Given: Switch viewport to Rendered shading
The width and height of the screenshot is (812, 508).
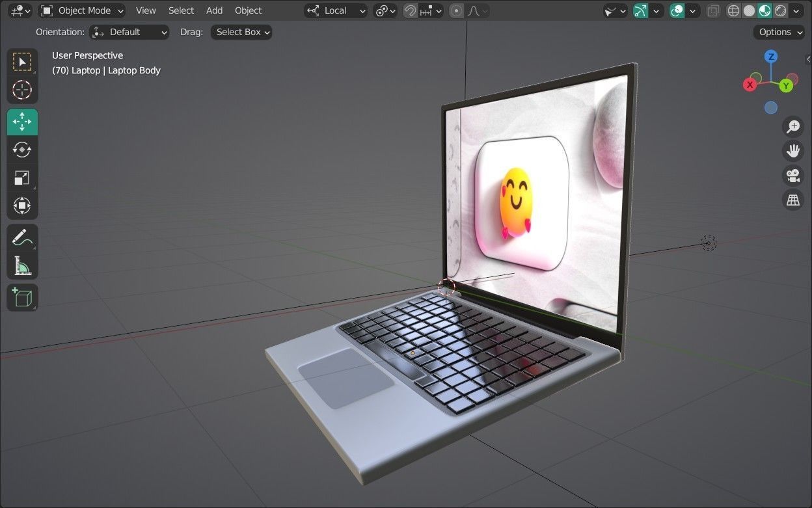Looking at the screenshot, I should [x=780, y=10].
